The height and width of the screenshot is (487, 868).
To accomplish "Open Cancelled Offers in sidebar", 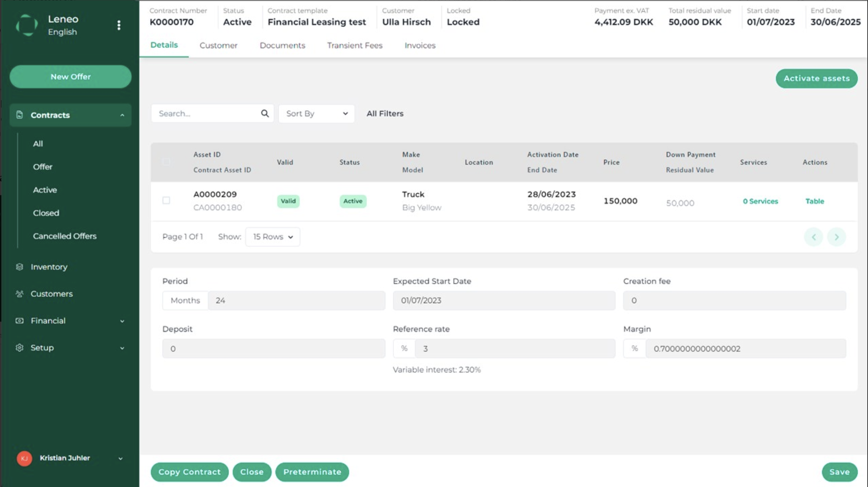I will [65, 236].
